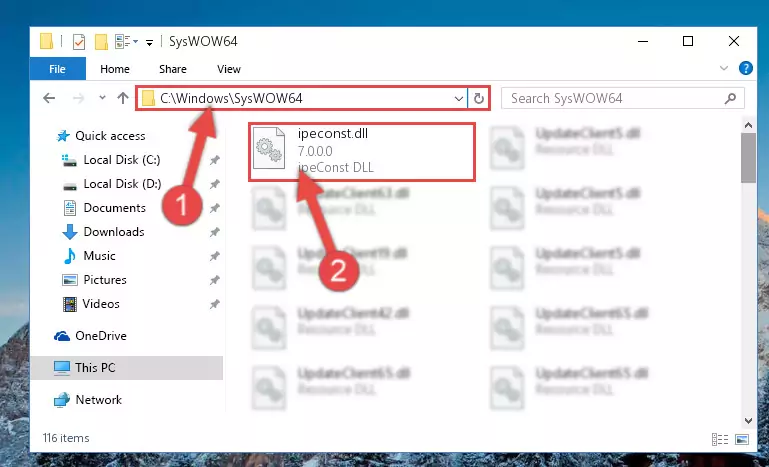The height and width of the screenshot is (467, 769).
Task: Minimize the SysWOW64 window
Action: coord(643,42)
